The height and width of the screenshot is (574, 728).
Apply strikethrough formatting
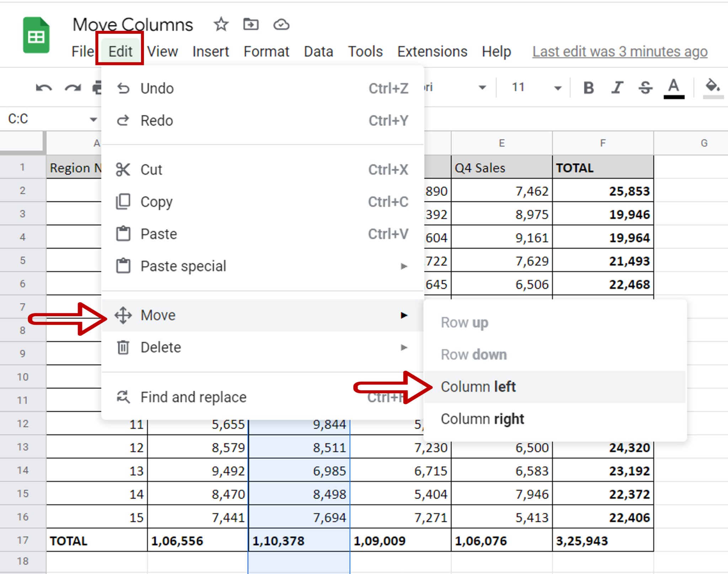(645, 87)
